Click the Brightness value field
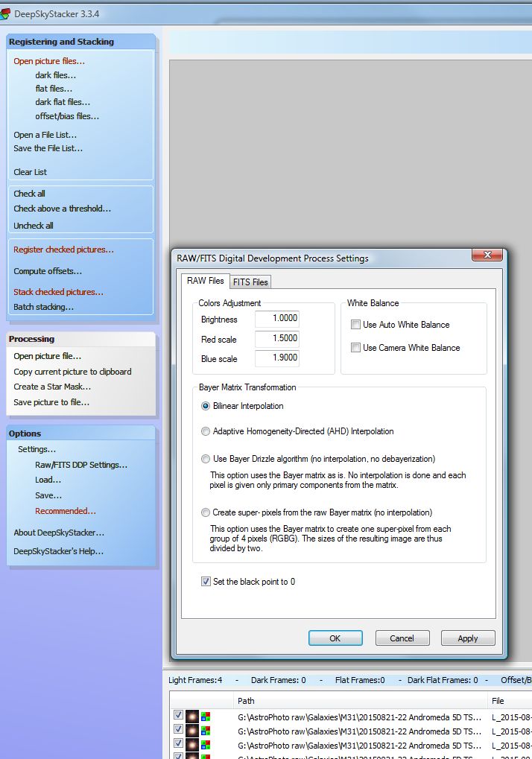Image resolution: width=532 pixels, height=759 pixels. pos(277,318)
